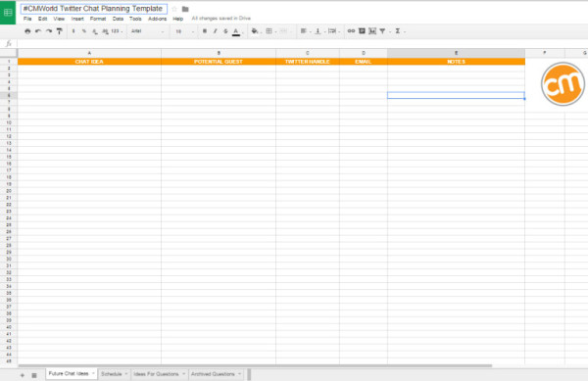
Task: Open the Data menu
Action: click(118, 19)
